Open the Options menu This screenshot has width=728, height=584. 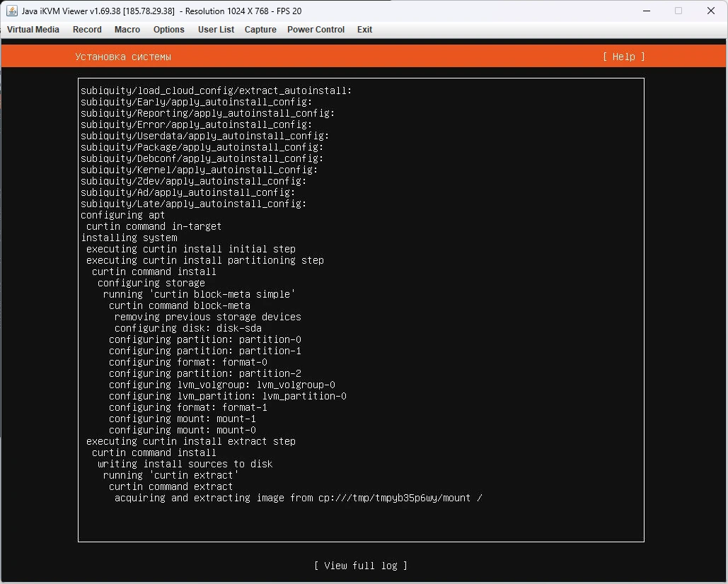coord(169,30)
